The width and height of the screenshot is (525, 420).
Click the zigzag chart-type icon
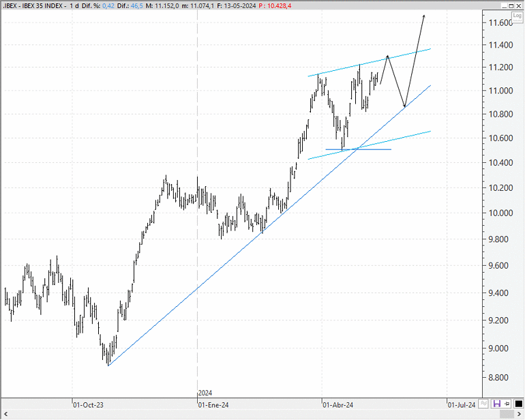[x=483, y=404]
